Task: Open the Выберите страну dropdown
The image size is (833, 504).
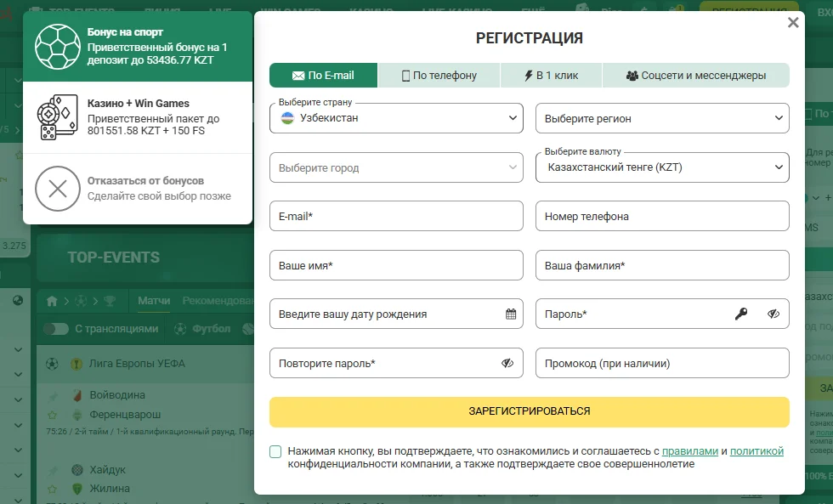Action: pos(396,118)
